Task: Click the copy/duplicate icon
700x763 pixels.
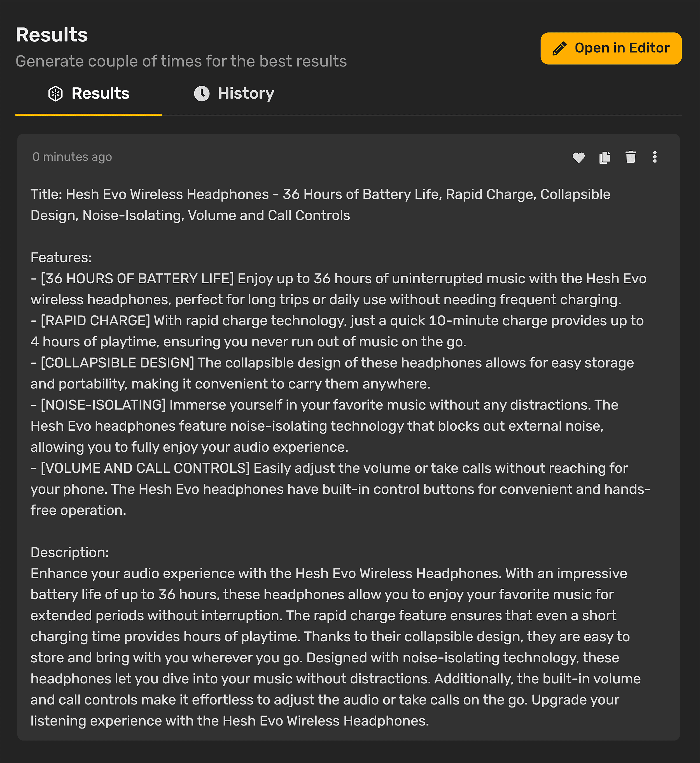Action: [x=606, y=157]
